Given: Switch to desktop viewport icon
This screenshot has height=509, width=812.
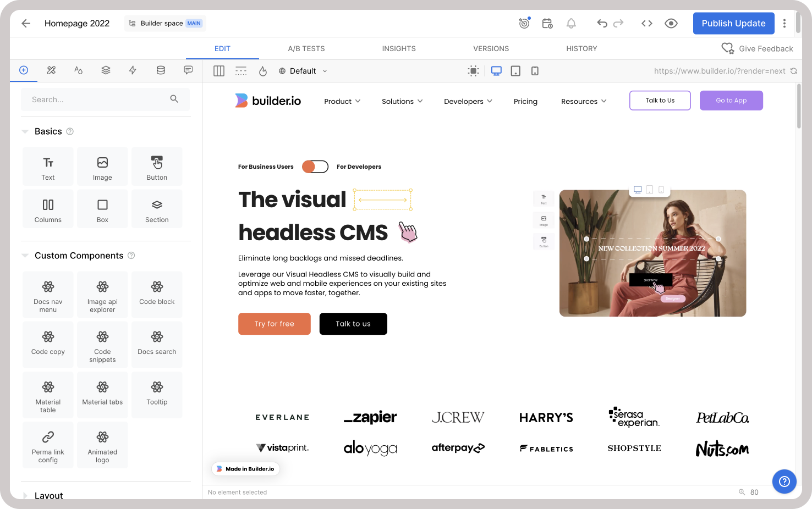Looking at the screenshot, I should tap(496, 71).
